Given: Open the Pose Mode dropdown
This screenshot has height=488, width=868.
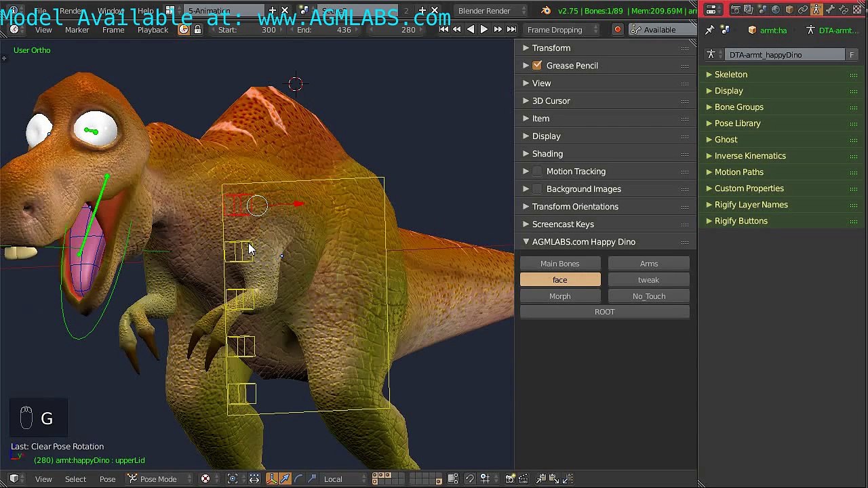Looking at the screenshot, I should click(x=160, y=479).
